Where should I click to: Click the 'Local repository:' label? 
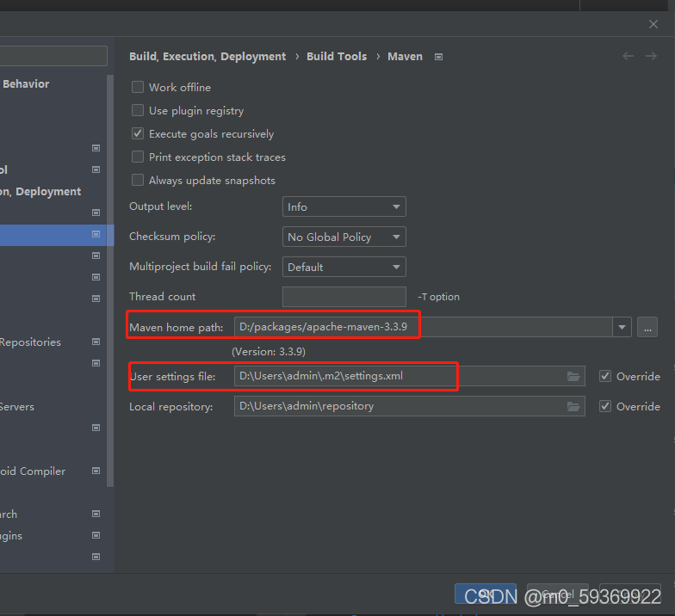[170, 406]
